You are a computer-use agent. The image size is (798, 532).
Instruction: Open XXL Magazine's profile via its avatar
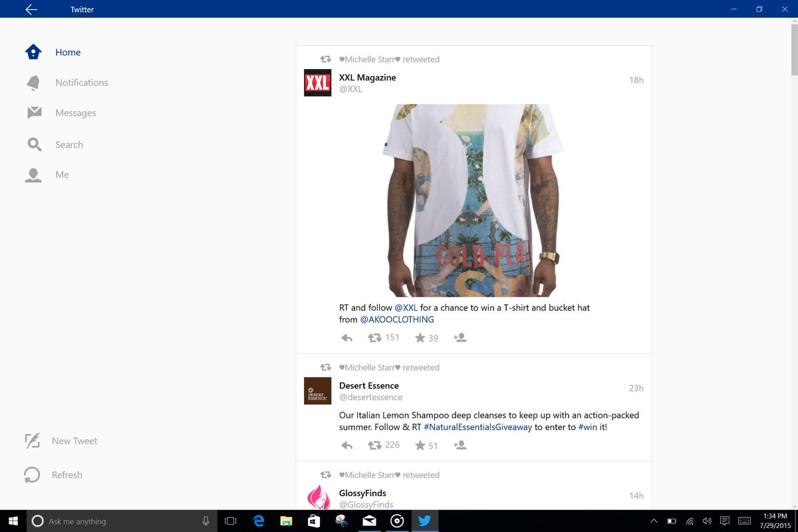[317, 82]
